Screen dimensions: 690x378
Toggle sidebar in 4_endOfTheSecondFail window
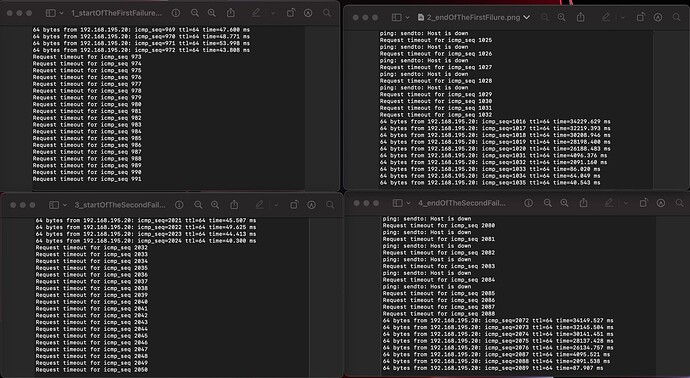[397, 203]
